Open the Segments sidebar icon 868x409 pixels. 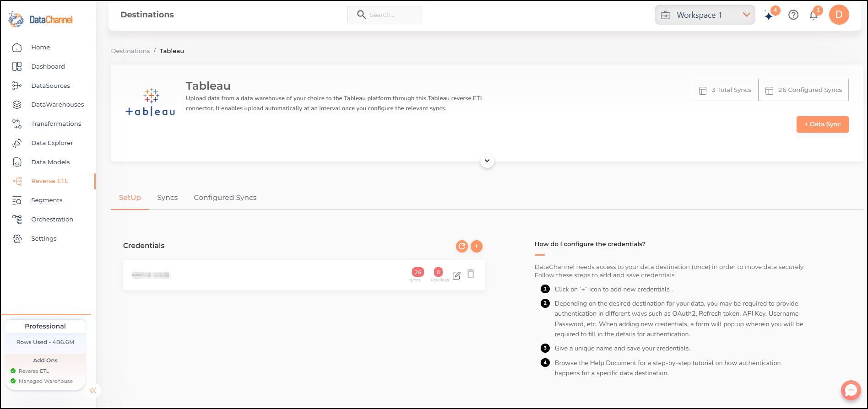click(x=17, y=200)
